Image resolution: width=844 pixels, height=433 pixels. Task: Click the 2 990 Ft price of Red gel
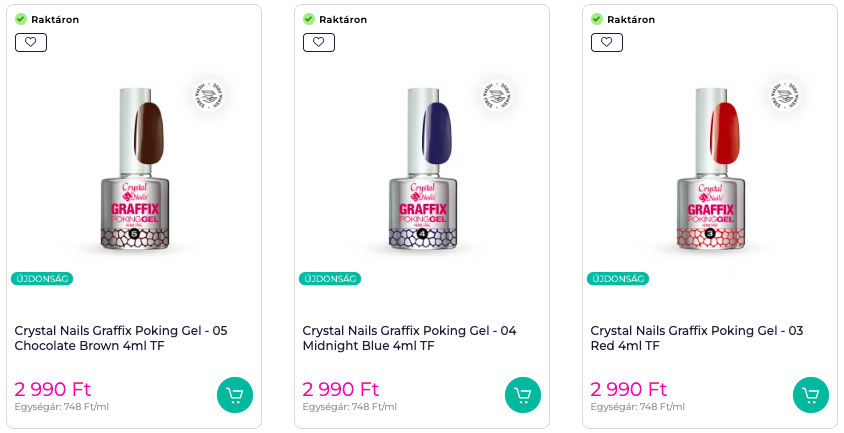630,389
